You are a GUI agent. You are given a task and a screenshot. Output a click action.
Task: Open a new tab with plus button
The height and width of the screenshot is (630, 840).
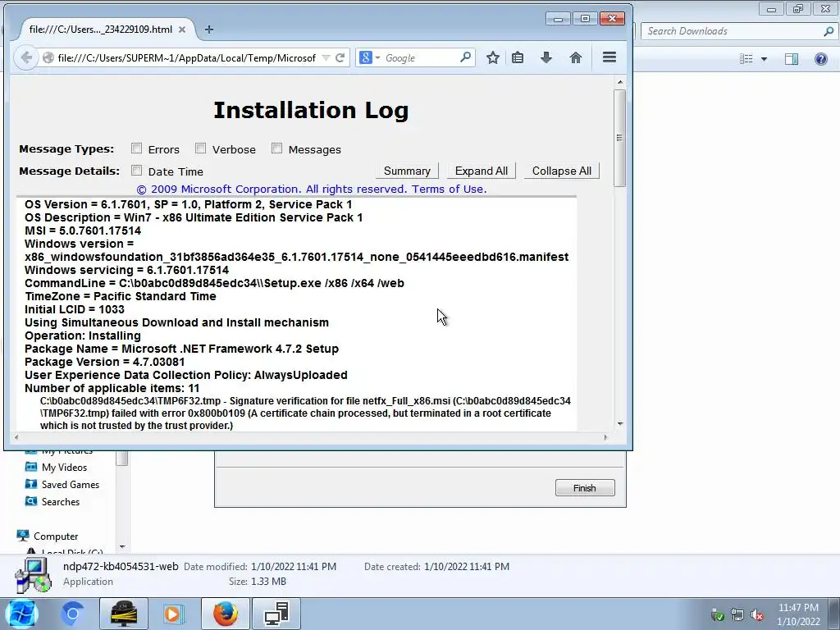(209, 30)
